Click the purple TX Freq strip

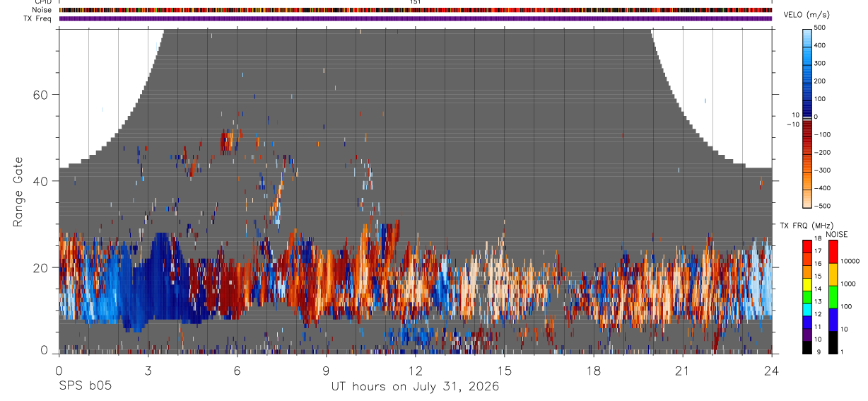pyautogui.click(x=416, y=19)
